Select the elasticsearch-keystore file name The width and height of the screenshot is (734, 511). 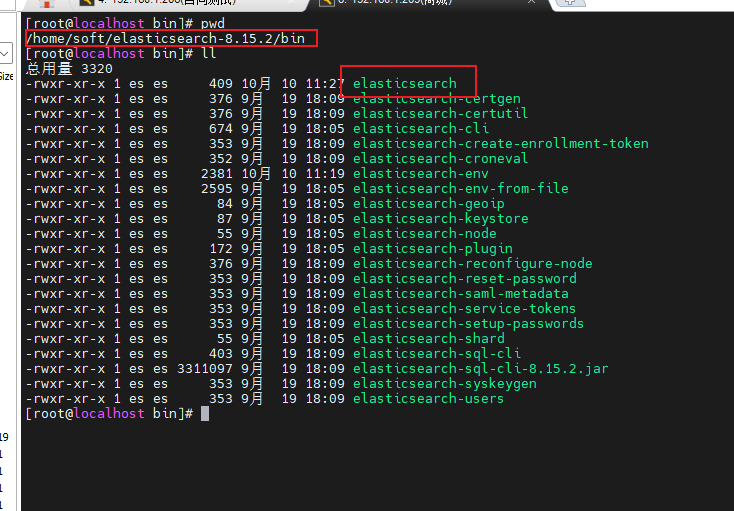pos(440,218)
